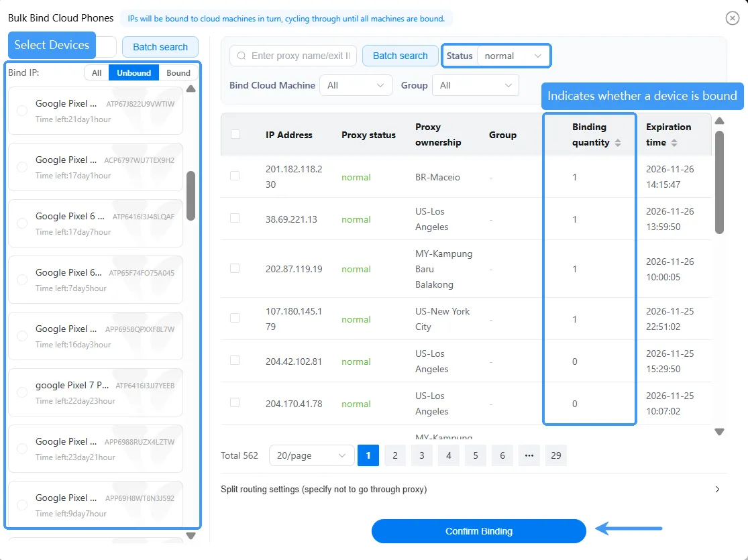Close the Bulk Bind Cloud Phones dialog
Image resolution: width=748 pixels, height=560 pixels.
pyautogui.click(x=733, y=18)
